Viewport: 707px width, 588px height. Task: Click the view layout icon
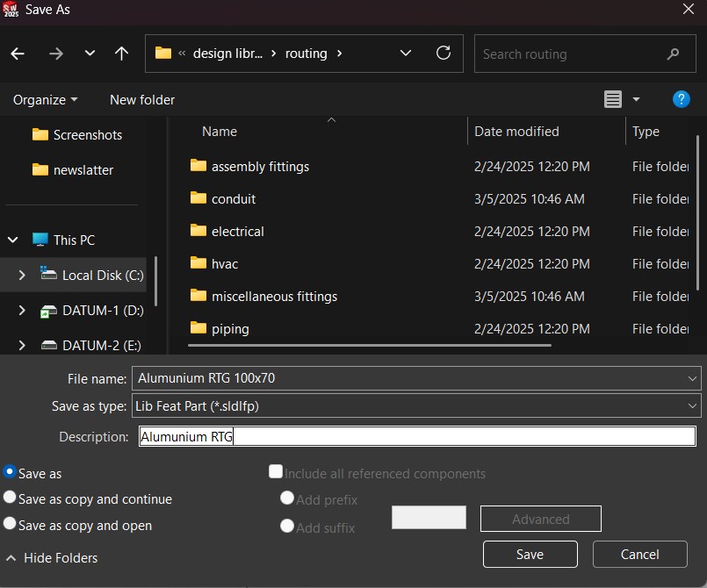[x=613, y=99]
